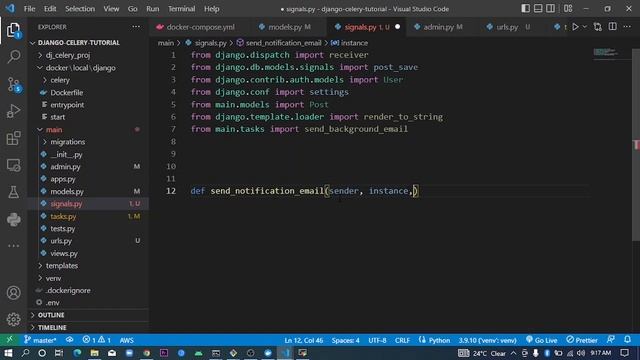
Task: Open the notifications bell
Action: pyautogui.click(x=627, y=340)
